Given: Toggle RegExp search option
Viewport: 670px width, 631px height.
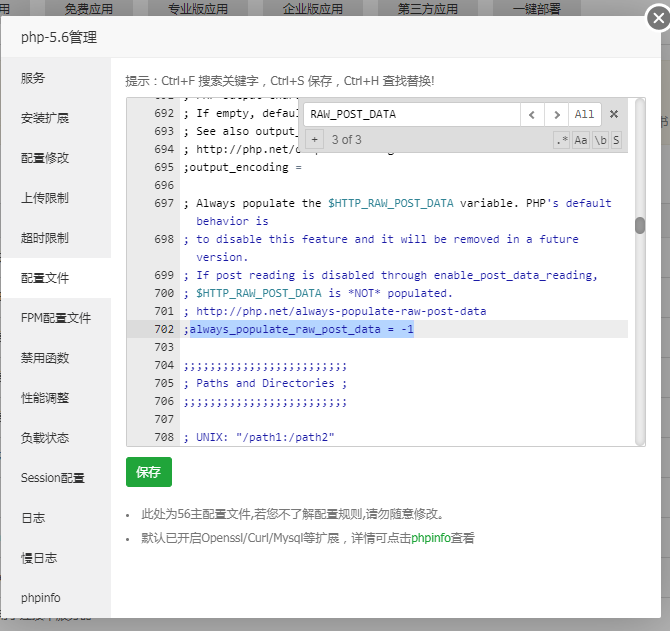Looking at the screenshot, I should pyautogui.click(x=562, y=140).
